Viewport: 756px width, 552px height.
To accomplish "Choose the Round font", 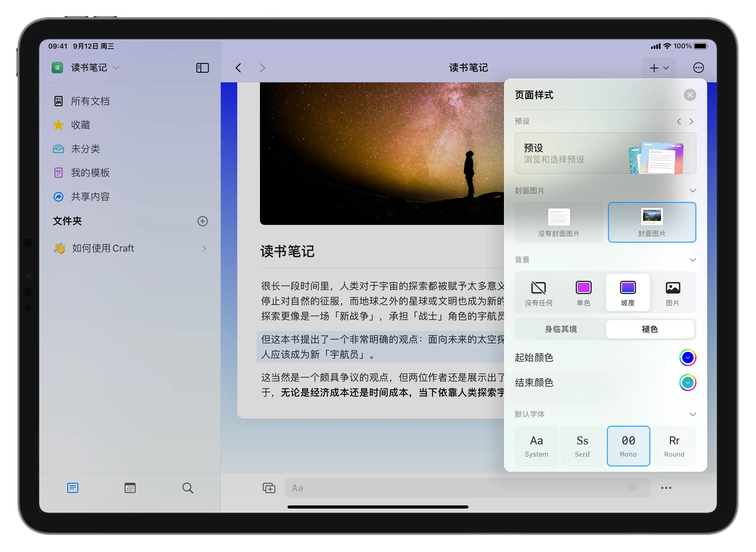I will [x=674, y=446].
